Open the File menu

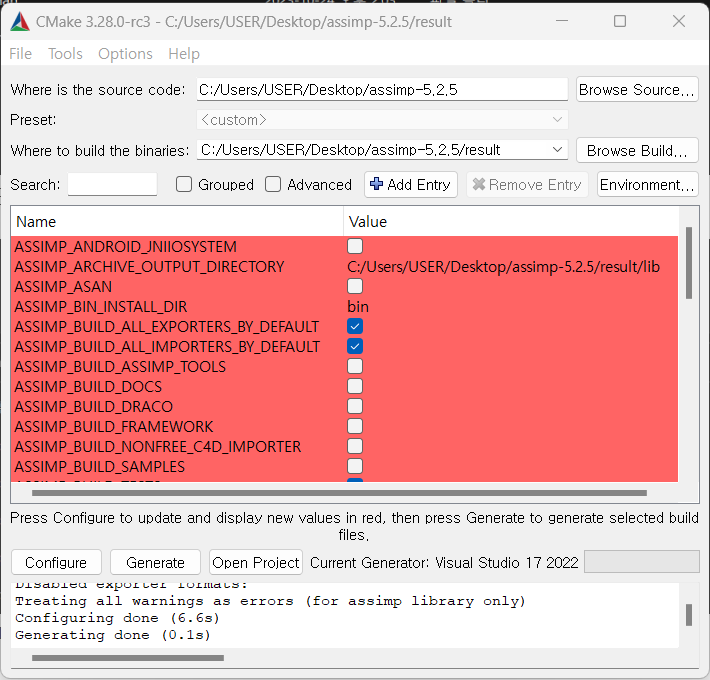pos(20,54)
